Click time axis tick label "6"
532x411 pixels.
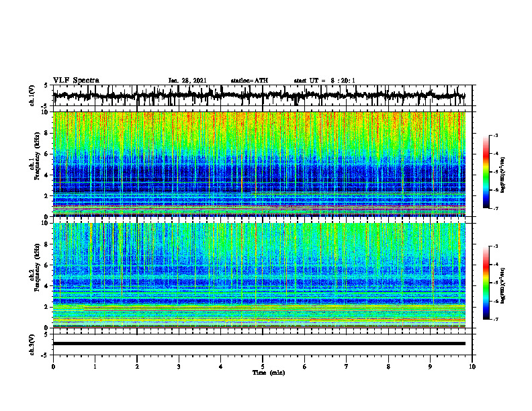305,367
